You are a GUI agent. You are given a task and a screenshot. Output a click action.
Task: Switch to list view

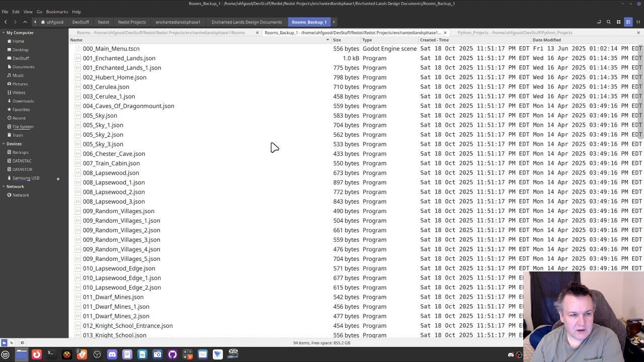point(628,22)
